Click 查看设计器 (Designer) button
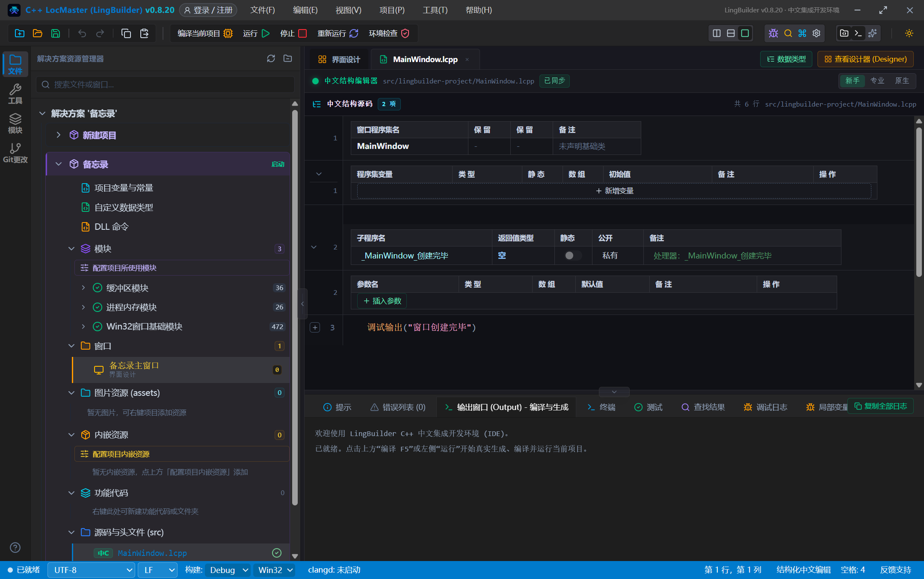This screenshot has width=924, height=579. point(865,59)
